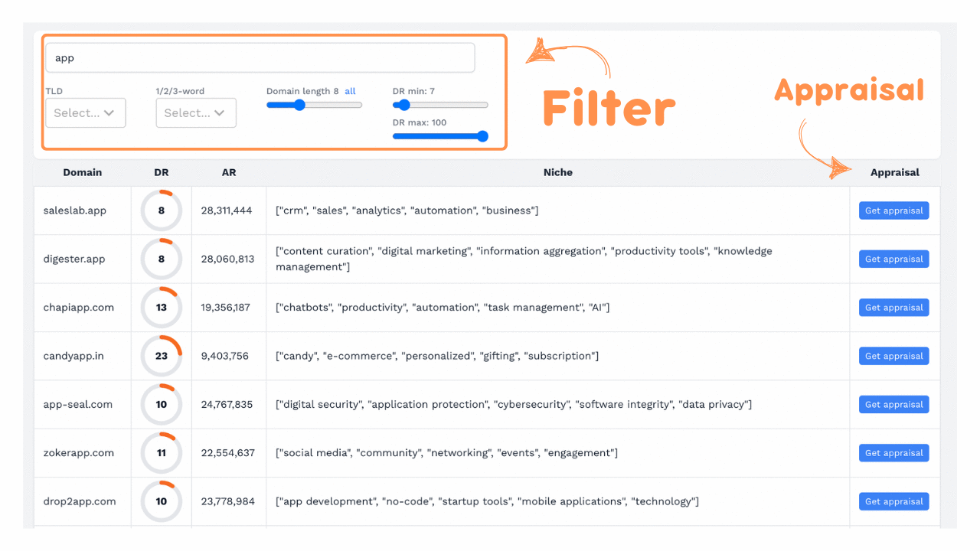Viewport: 980px width, 551px height.
Task: Click the DR gauge of saleslab.app
Action: click(162, 210)
